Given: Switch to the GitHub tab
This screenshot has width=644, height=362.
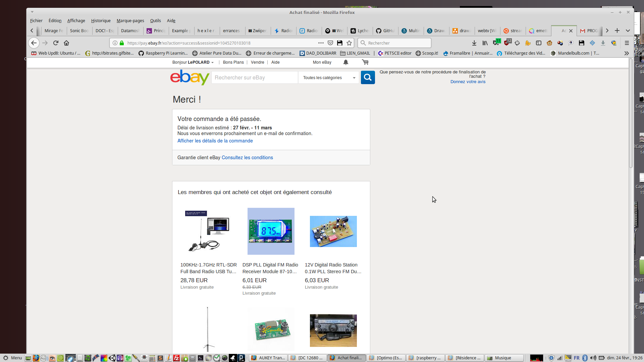Looking at the screenshot, I should (385, 31).
